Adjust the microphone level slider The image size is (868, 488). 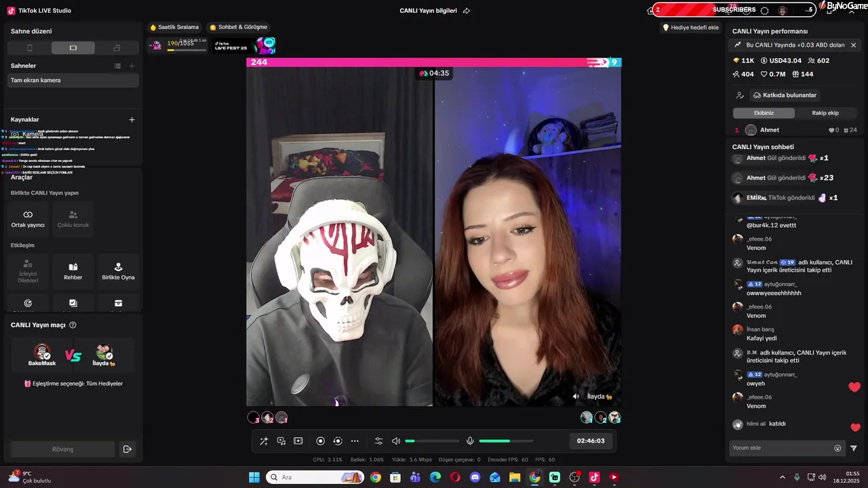coord(506,441)
